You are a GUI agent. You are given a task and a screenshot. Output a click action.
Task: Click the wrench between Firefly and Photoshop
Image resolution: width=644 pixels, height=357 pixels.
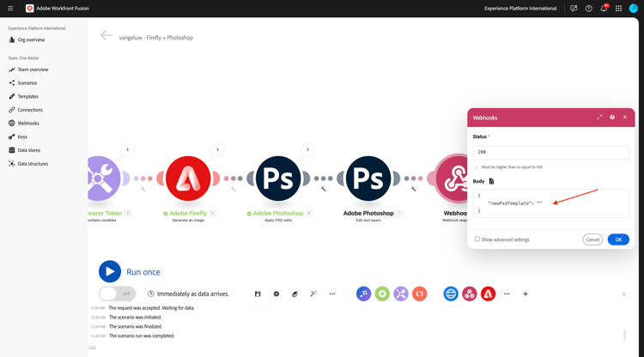[234, 189]
